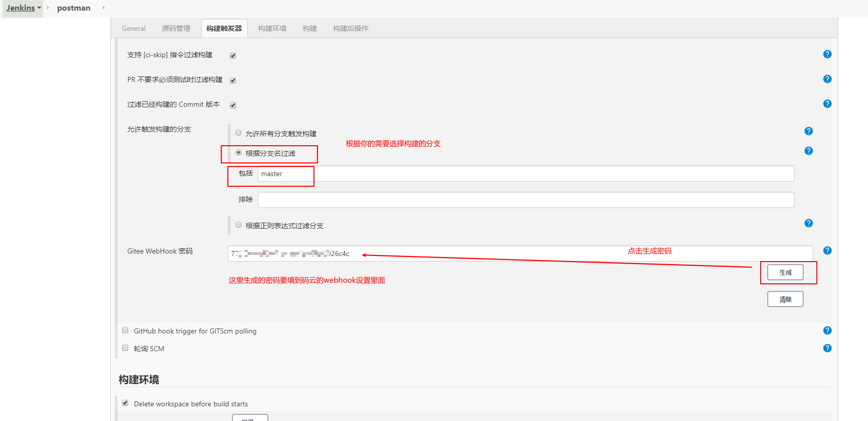Image resolution: width=868 pixels, height=421 pixels.
Task: Click help icon for built Commit filter
Action: (827, 104)
